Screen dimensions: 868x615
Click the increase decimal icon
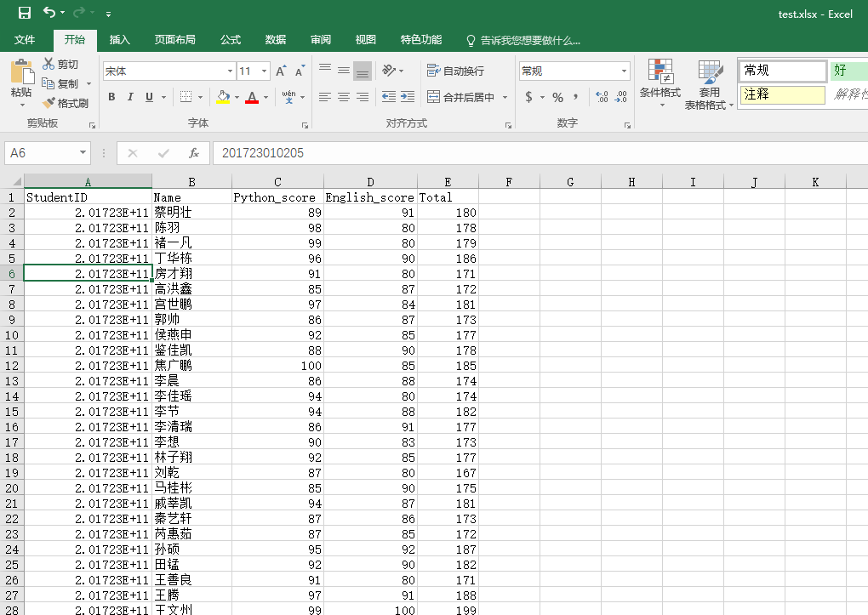[x=602, y=97]
